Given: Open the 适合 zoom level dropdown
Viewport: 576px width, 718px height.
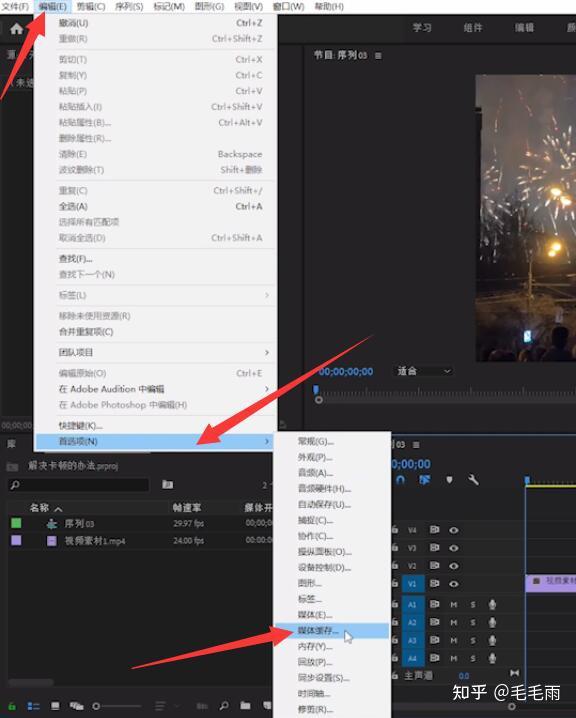Looking at the screenshot, I should point(424,371).
